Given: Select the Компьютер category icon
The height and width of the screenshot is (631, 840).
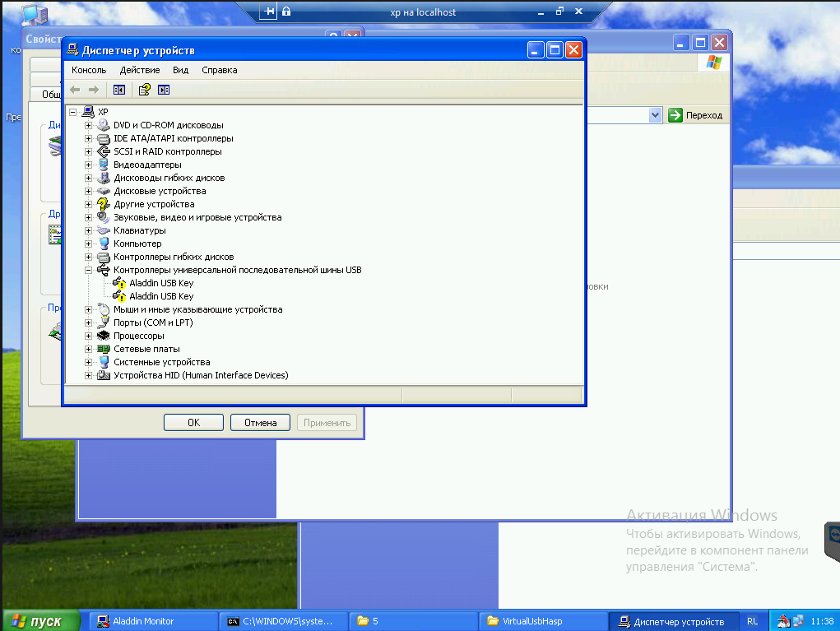Looking at the screenshot, I should 104,244.
